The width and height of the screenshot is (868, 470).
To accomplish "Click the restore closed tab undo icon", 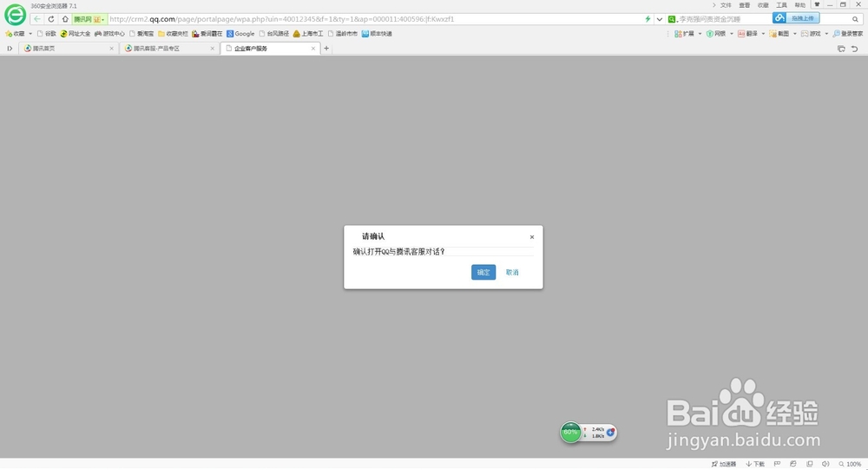I will [855, 49].
